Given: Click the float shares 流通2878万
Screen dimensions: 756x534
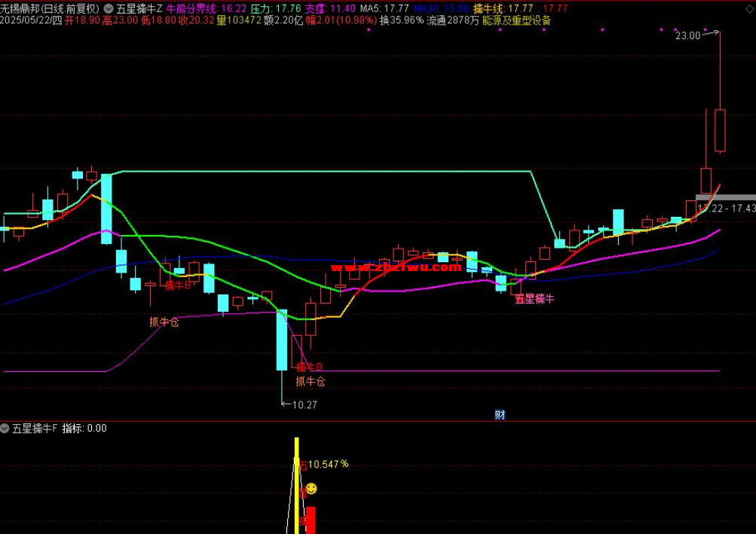Looking at the screenshot, I should point(453,21).
